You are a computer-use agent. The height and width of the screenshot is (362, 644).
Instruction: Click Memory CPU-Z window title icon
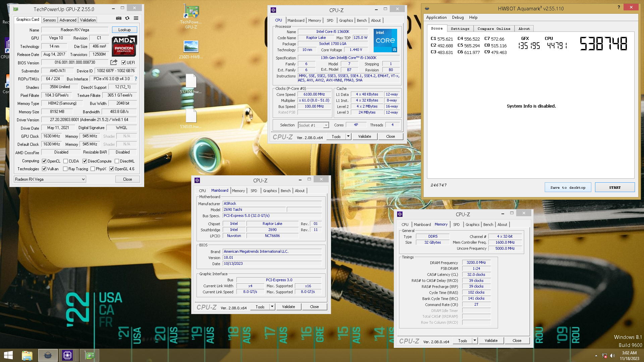pos(400,214)
